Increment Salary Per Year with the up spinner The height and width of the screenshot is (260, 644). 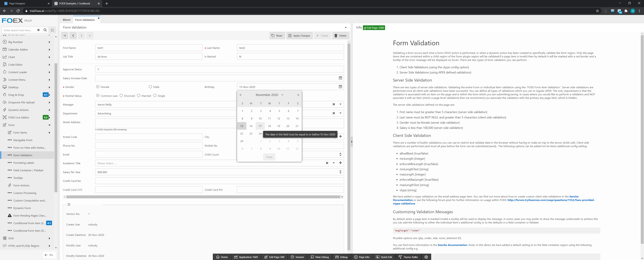340,171
